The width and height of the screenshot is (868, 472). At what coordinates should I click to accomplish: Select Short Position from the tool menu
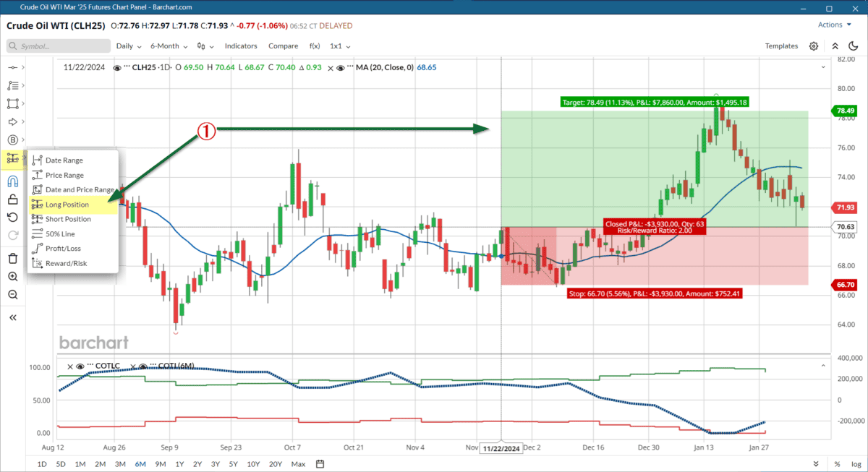(70, 218)
